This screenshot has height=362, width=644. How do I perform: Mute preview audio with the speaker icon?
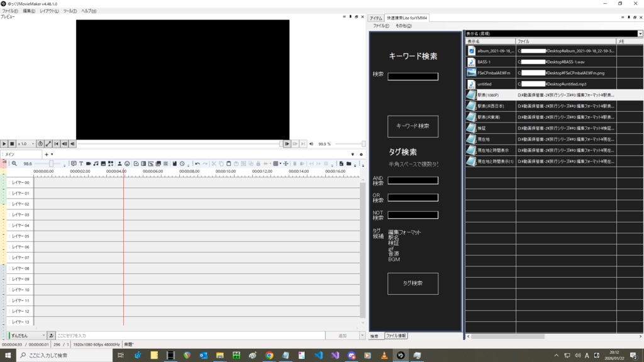[x=311, y=144]
